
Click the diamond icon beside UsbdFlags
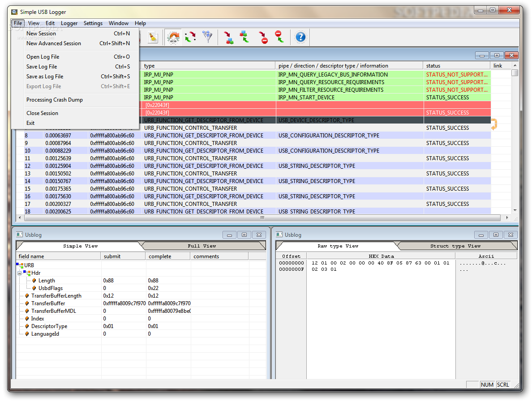coord(34,288)
